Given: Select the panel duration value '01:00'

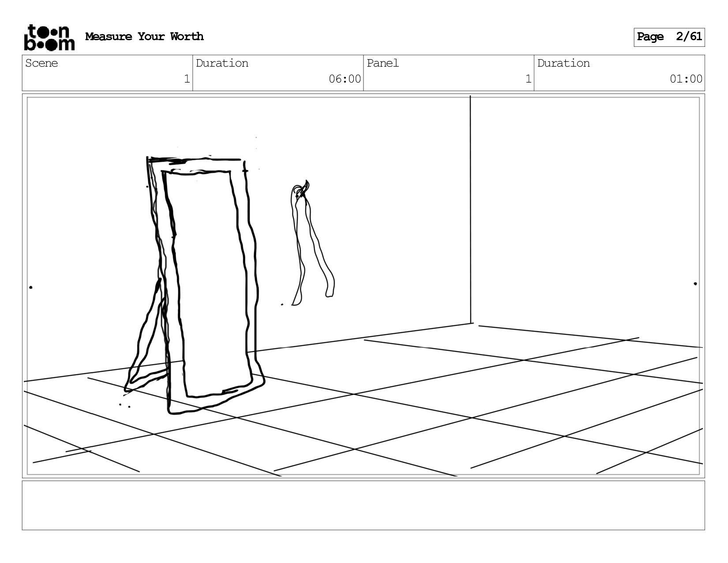Looking at the screenshot, I should 686,79.
